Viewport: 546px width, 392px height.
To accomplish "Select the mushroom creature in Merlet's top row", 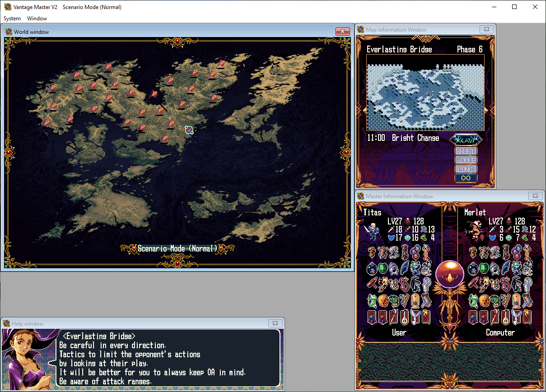I will [474, 252].
